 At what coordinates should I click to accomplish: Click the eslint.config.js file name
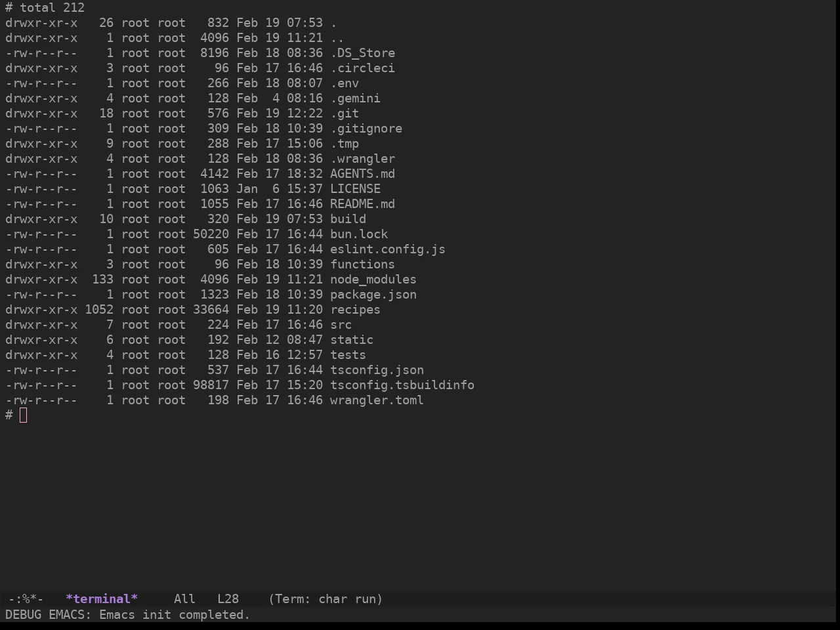pos(388,249)
